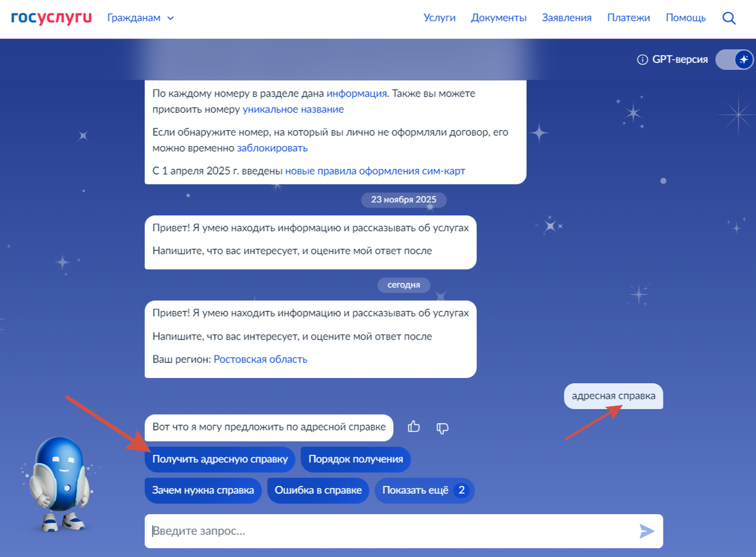Expand the Гражданам dropdown
Viewport: 756px width, 557px height.
(140, 18)
